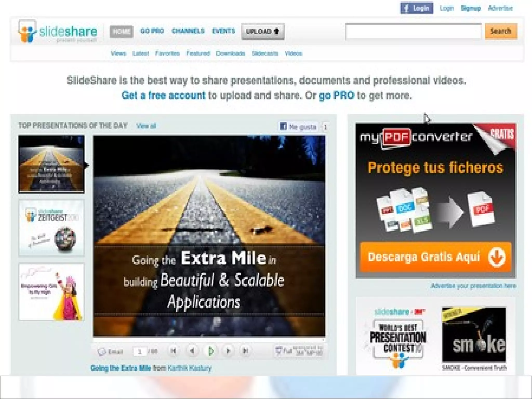Click the Protege tus ficheros ad text

435,168
